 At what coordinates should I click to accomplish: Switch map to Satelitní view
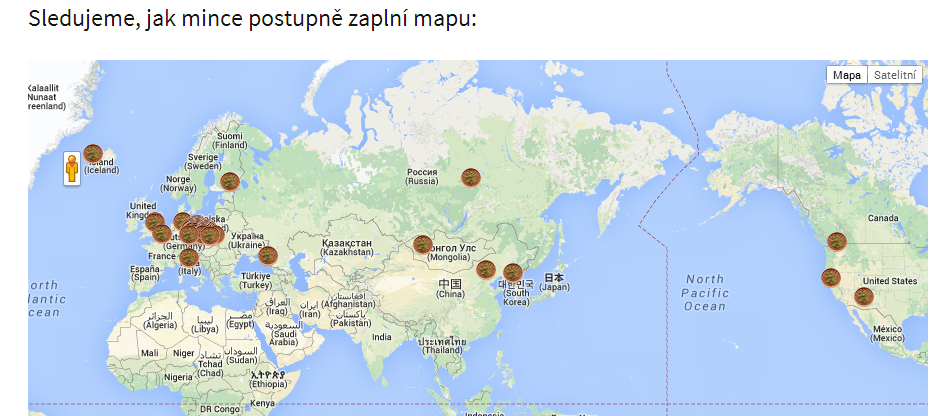894,76
